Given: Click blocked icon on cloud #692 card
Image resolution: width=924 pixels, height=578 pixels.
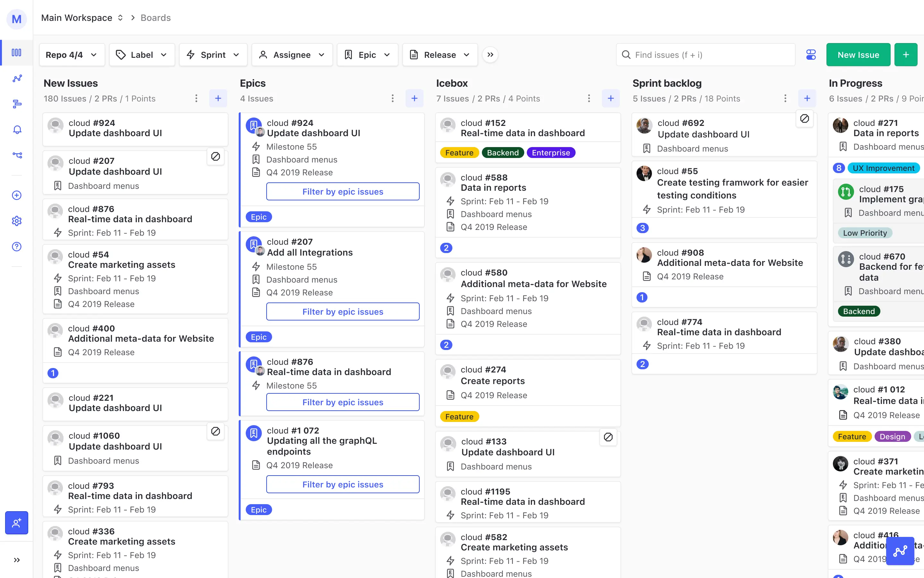Looking at the screenshot, I should point(805,118).
